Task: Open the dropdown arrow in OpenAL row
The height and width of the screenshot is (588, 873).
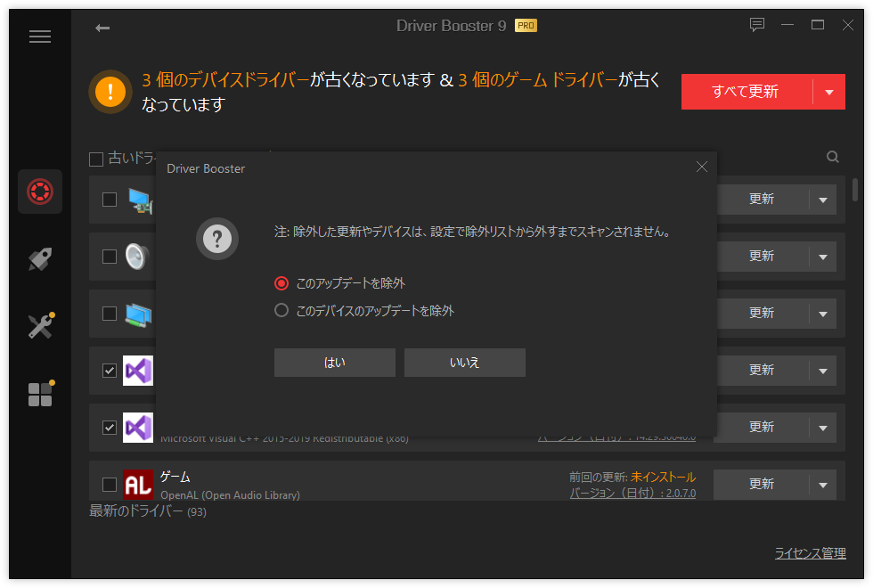Action: 823,485
